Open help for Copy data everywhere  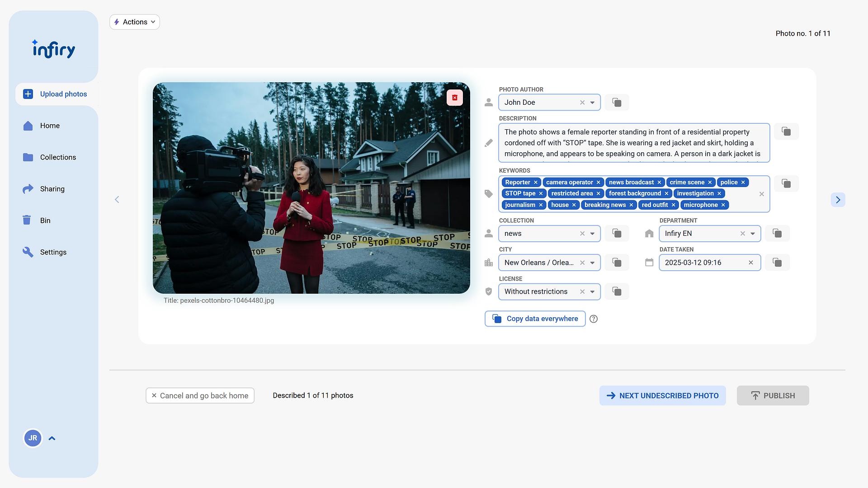[594, 319]
